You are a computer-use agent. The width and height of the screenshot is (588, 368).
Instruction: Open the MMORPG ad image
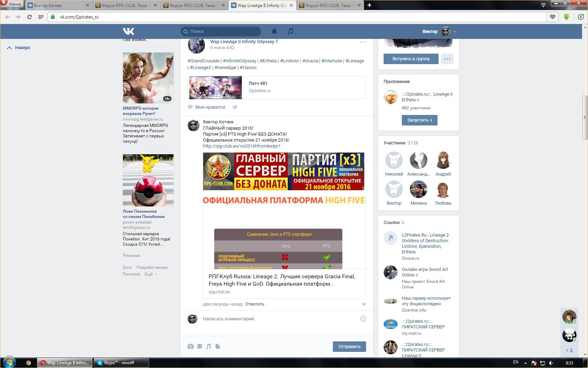pos(148,78)
